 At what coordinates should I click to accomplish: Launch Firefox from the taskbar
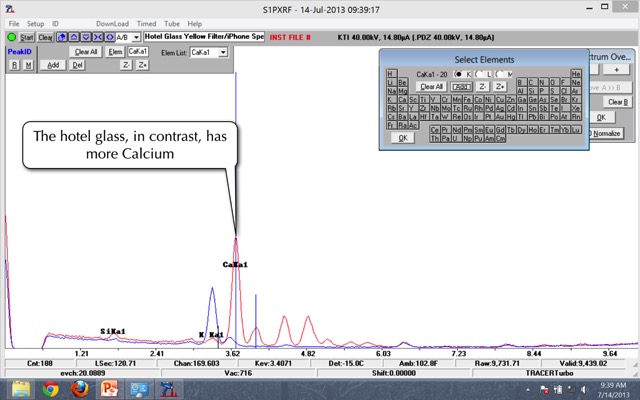80,389
